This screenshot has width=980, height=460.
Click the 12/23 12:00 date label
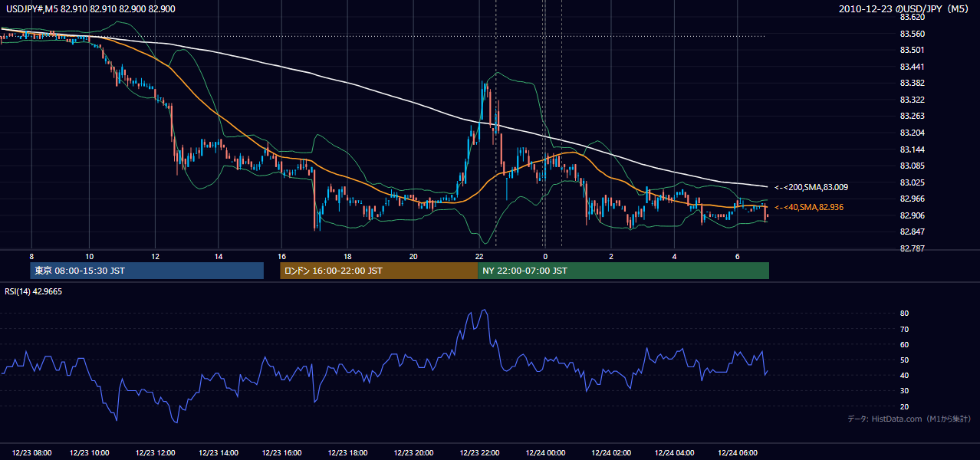155,452
